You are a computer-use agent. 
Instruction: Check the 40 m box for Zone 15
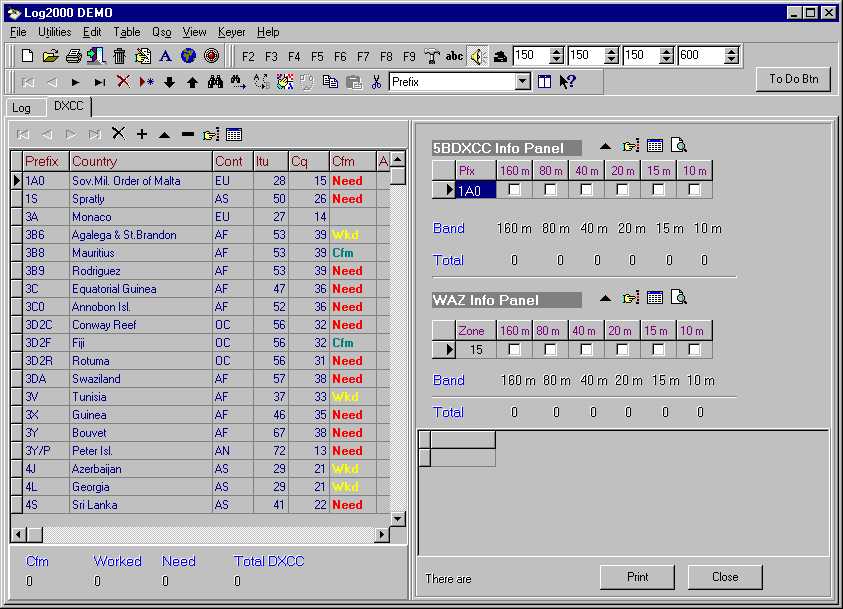[587, 350]
